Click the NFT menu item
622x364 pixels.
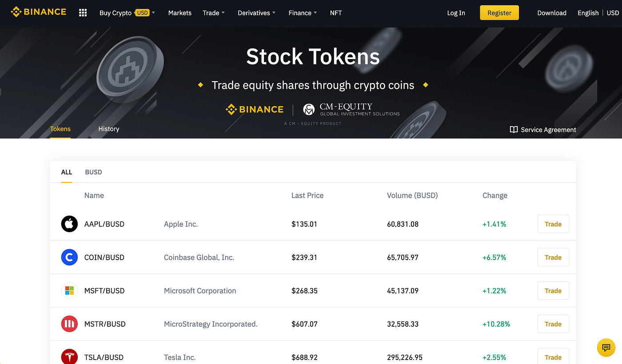tap(335, 13)
